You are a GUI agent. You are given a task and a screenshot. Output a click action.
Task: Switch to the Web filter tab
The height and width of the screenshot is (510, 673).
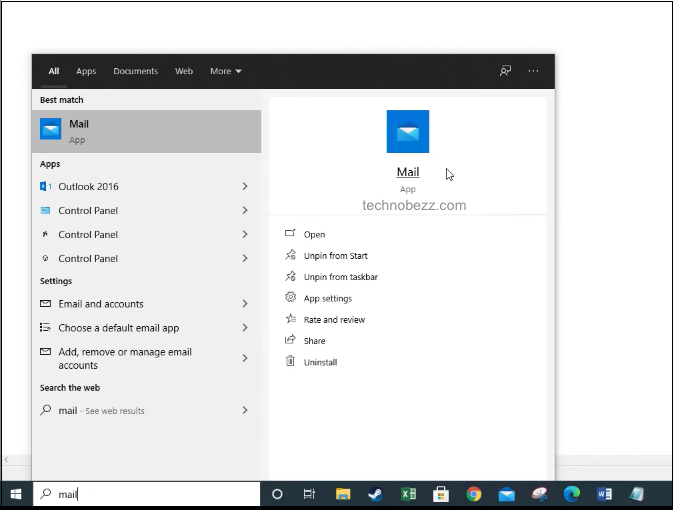[184, 71]
